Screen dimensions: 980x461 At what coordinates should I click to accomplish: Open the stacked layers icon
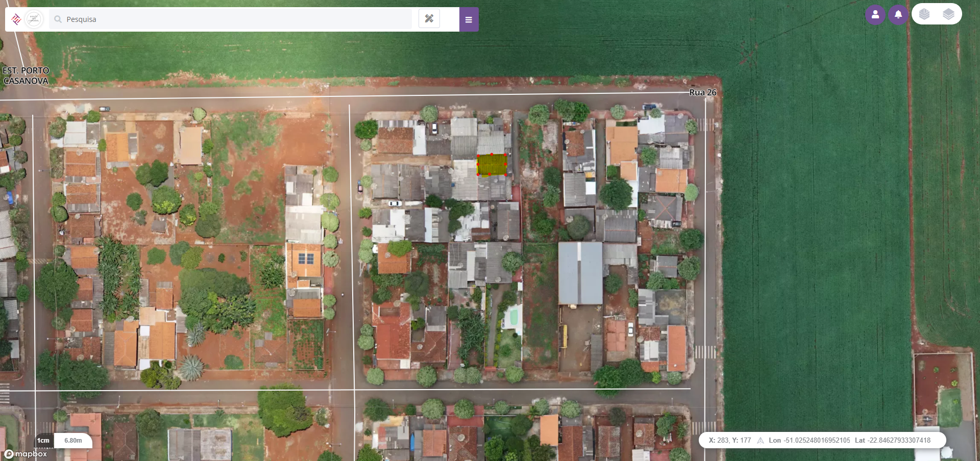[x=948, y=14]
